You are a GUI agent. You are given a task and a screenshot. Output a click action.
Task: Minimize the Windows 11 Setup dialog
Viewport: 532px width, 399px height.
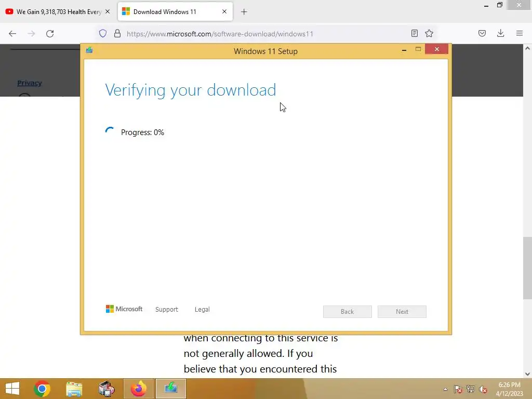pos(404,50)
